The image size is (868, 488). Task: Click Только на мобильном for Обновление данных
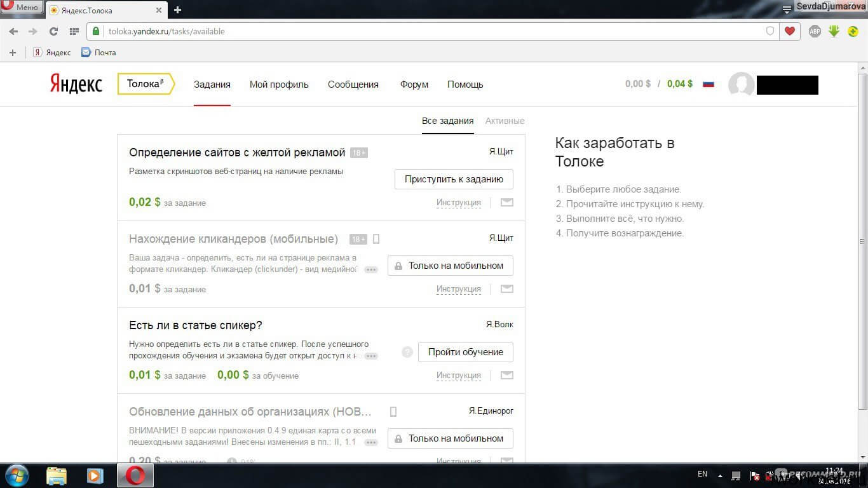(451, 438)
